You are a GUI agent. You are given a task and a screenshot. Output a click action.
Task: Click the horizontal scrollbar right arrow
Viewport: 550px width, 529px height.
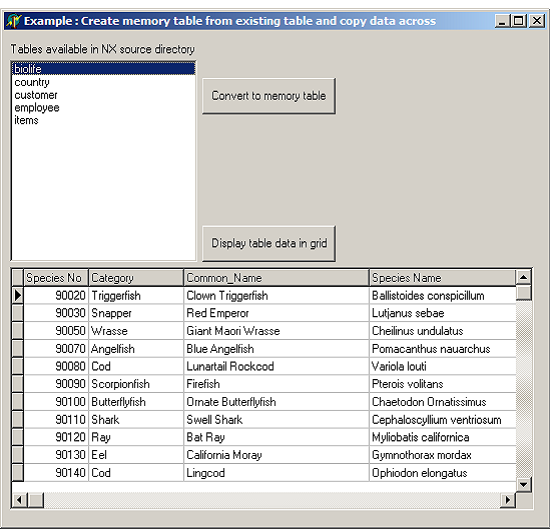(x=508, y=500)
